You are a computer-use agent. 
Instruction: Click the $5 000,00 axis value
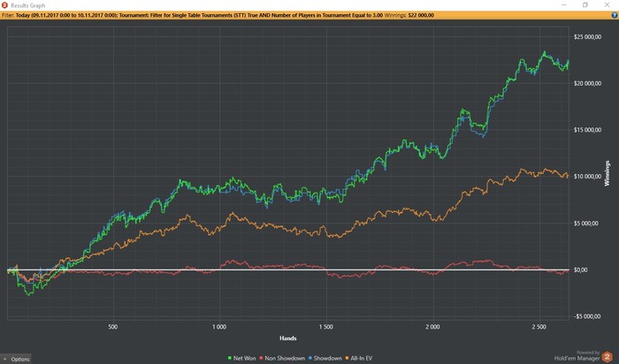(x=586, y=224)
